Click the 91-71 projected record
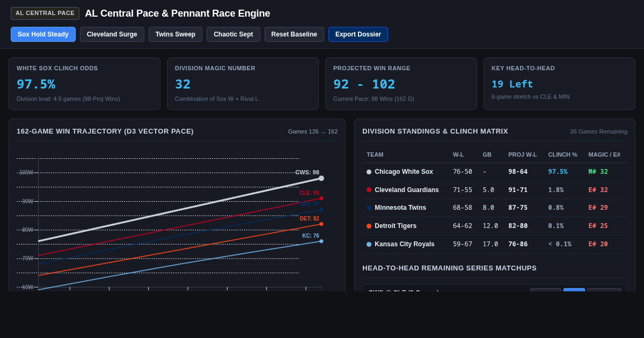The height and width of the screenshot is (338, 644). (518, 190)
